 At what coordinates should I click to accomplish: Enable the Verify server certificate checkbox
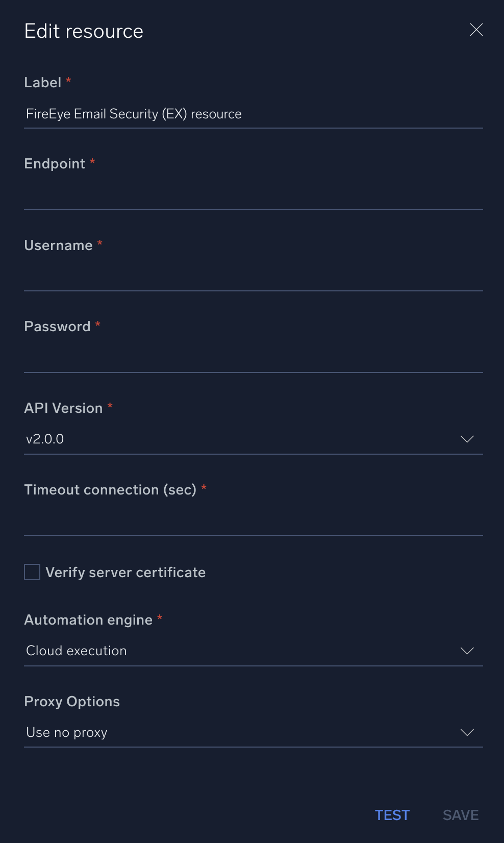(x=32, y=572)
